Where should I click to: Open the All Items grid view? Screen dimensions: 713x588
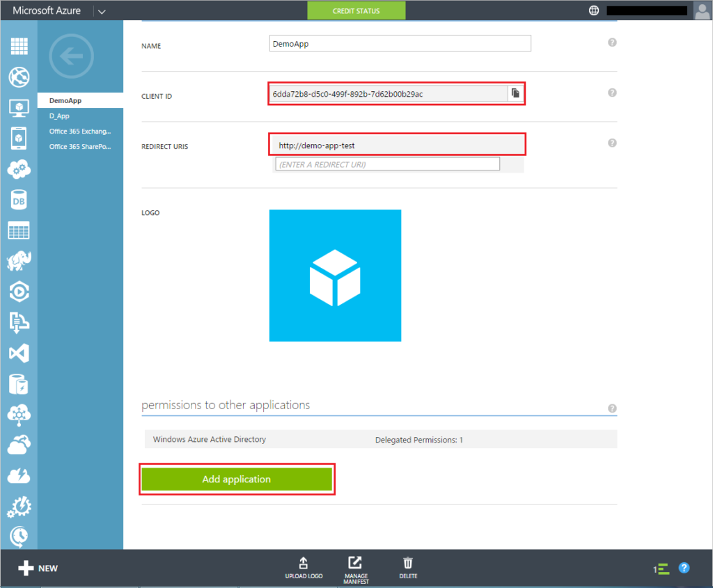click(x=19, y=46)
